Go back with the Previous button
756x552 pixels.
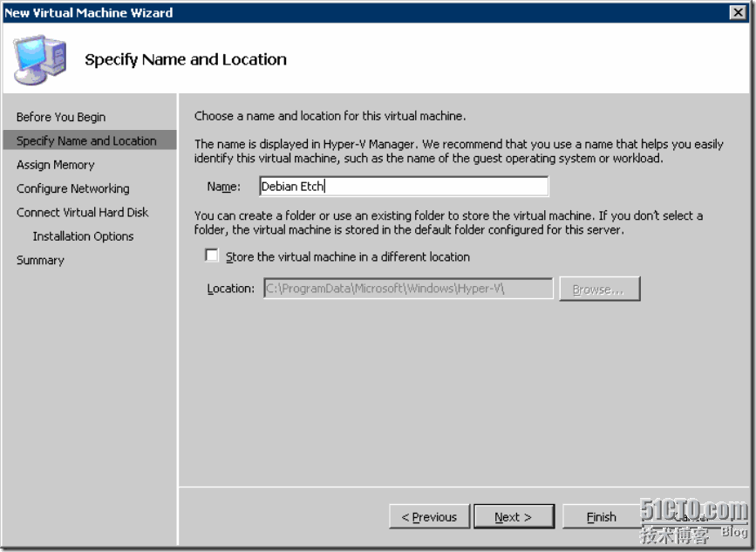429,517
